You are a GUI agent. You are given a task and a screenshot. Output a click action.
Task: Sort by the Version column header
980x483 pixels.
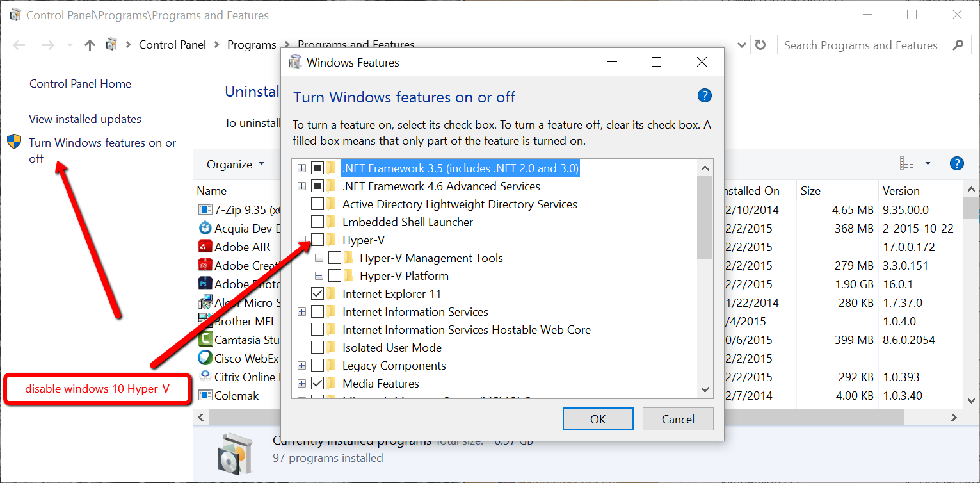901,191
